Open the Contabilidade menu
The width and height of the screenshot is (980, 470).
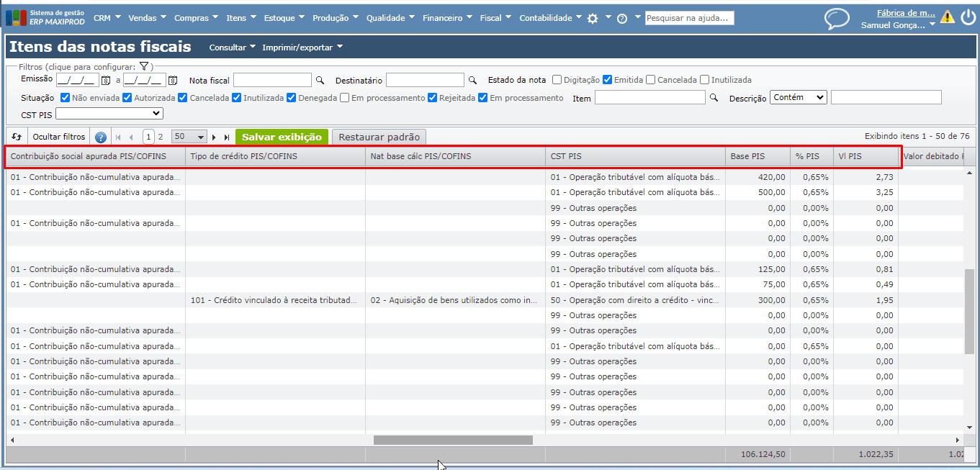pyautogui.click(x=550, y=18)
